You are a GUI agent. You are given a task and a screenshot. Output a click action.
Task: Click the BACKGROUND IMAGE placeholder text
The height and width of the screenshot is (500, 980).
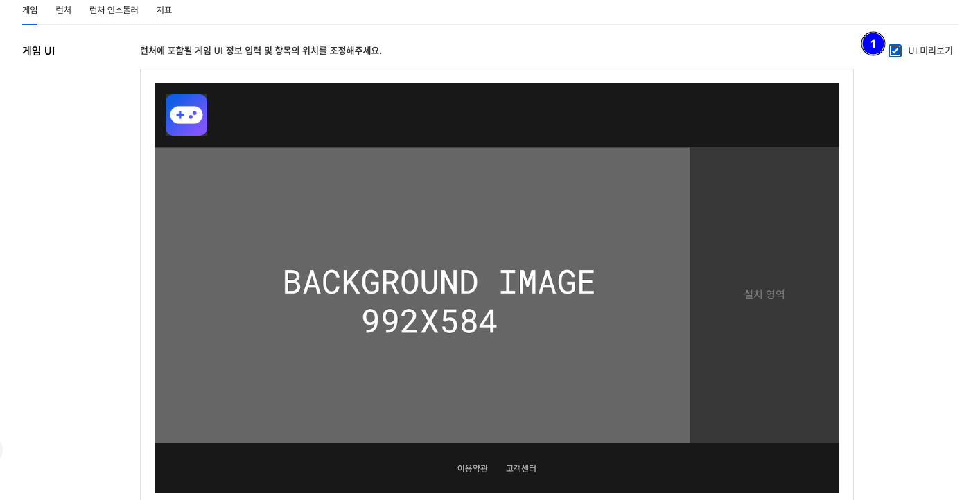[x=439, y=283]
